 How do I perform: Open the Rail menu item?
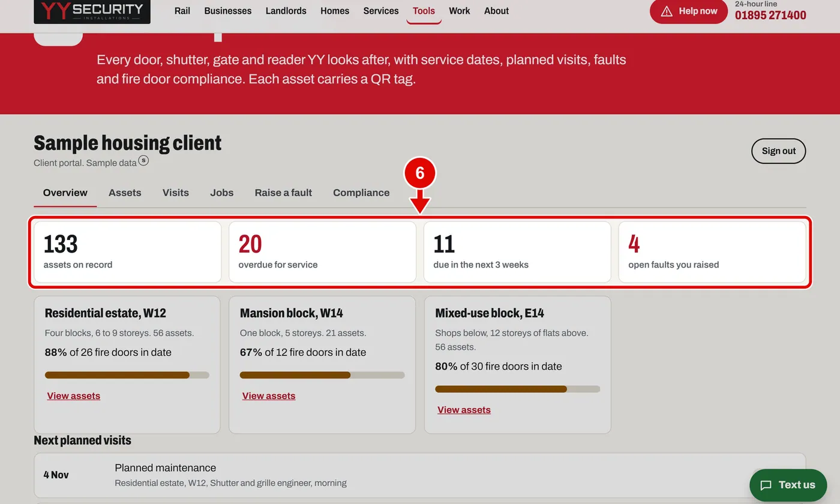pyautogui.click(x=182, y=11)
